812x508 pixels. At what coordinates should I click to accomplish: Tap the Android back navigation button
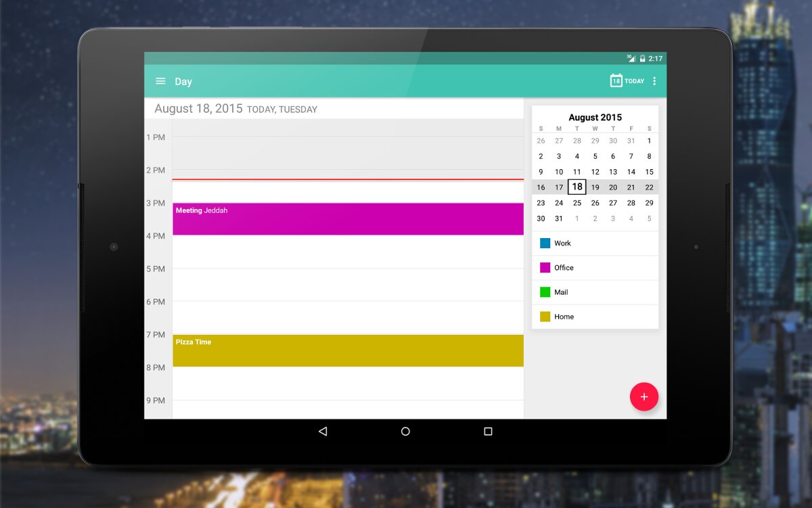click(323, 432)
